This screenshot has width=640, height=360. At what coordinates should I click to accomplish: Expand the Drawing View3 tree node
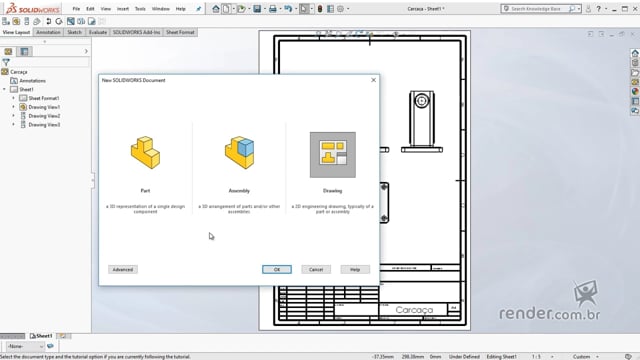pos(13,125)
